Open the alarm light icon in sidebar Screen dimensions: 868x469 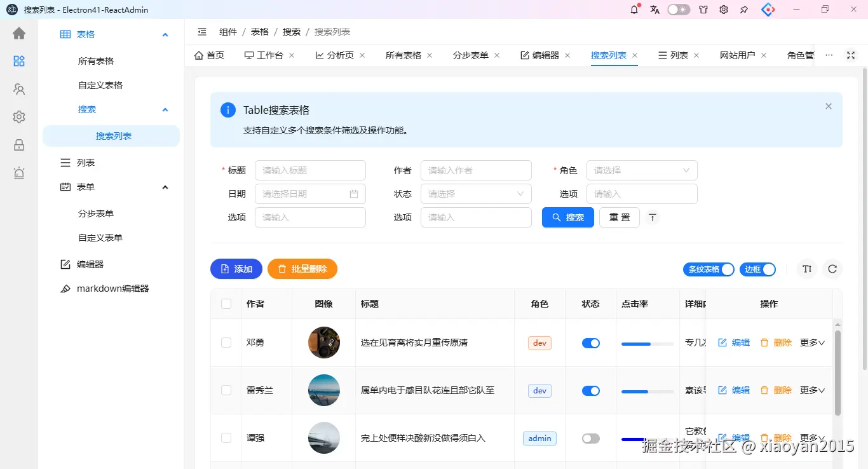[x=19, y=173]
